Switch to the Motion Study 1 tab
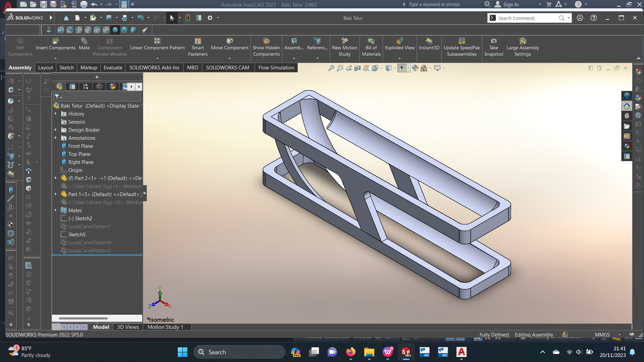 [165, 327]
